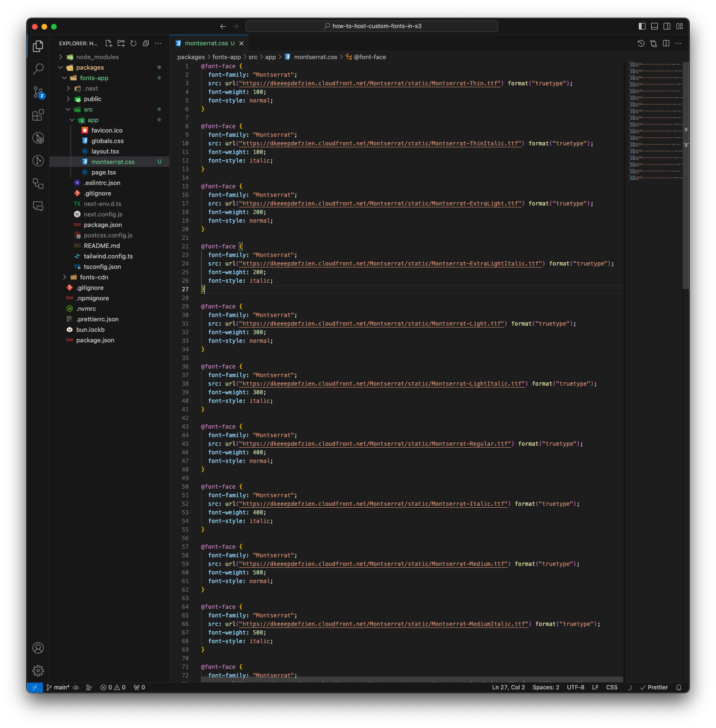Toggle secondary side bar visibility
The image size is (716, 728).
[667, 26]
